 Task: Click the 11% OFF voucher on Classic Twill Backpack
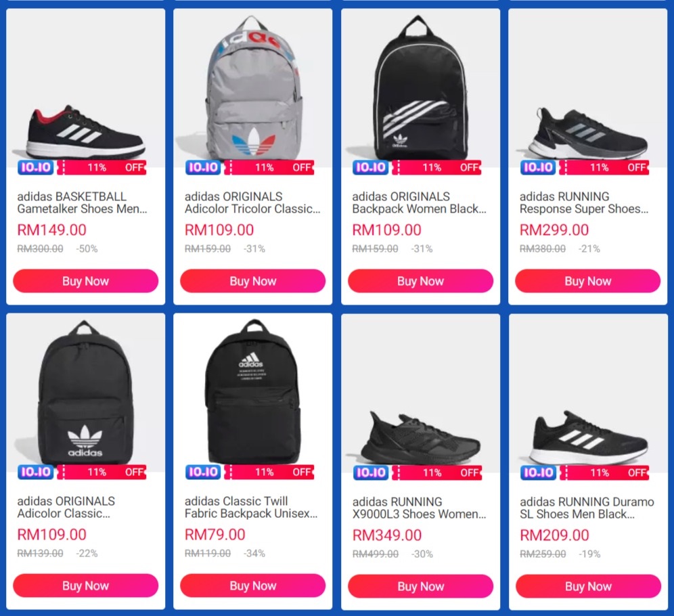click(x=269, y=472)
